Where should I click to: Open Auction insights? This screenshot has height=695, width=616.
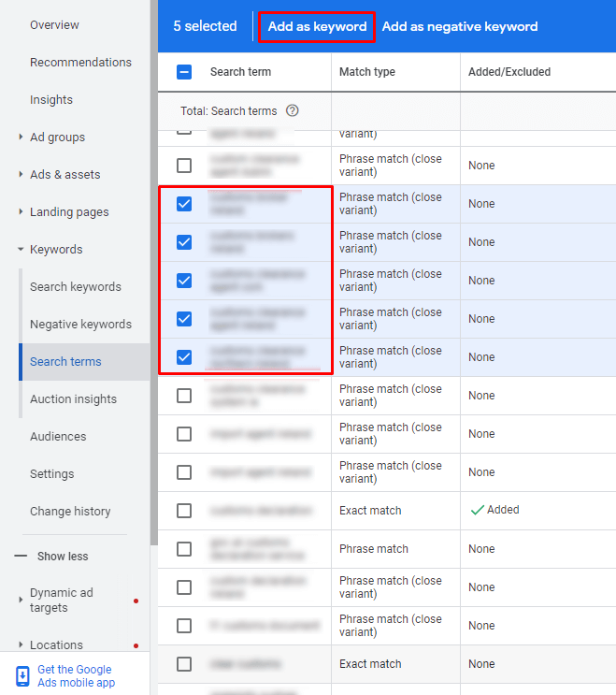(x=73, y=398)
